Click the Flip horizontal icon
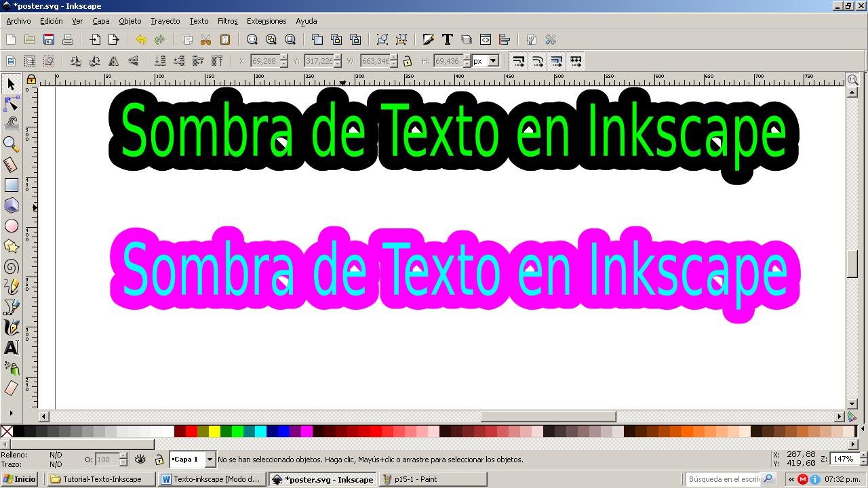This screenshot has width=868, height=488. 114,61
